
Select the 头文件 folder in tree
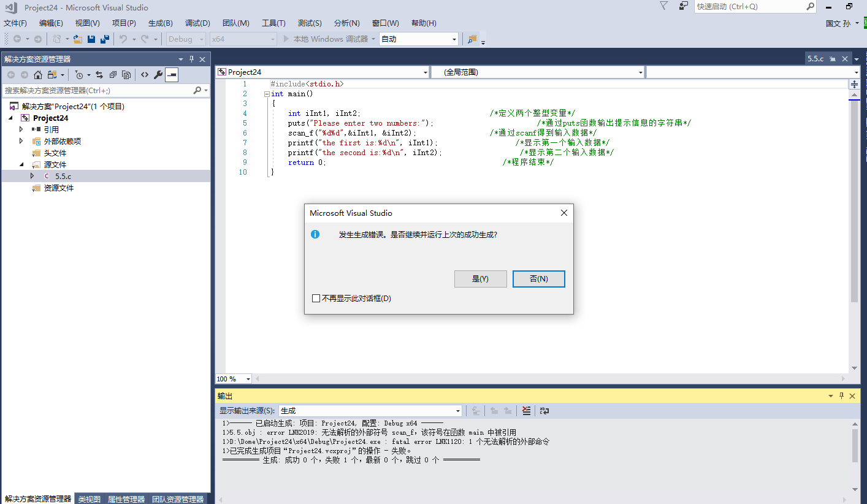tap(55, 153)
